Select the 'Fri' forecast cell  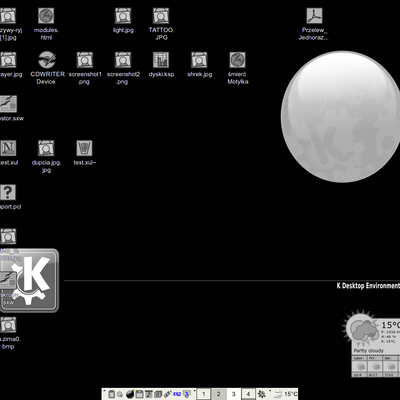(x=375, y=366)
